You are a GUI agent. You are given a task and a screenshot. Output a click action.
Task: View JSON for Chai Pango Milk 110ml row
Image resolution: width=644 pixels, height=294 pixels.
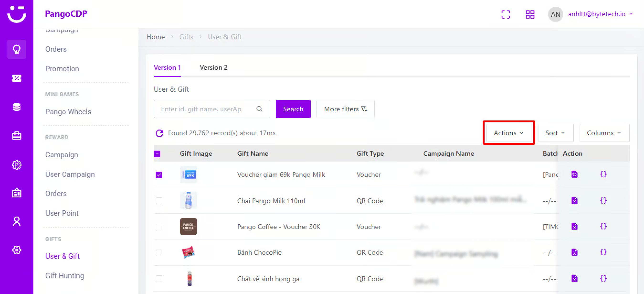point(603,200)
